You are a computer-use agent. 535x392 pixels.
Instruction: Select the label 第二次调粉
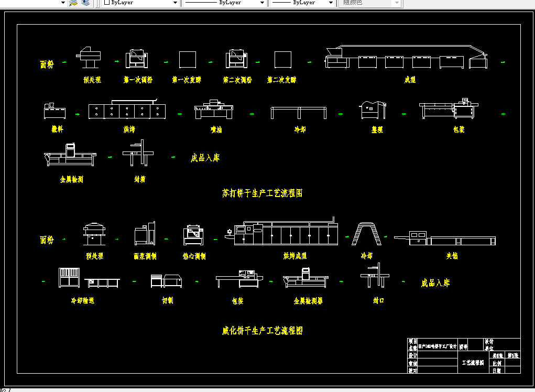[x=237, y=80]
